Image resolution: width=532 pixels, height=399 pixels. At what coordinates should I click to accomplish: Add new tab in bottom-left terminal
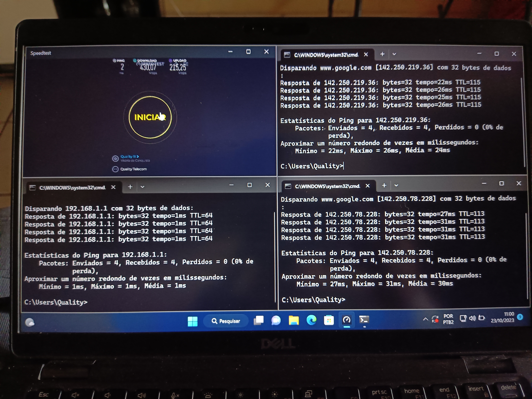(130, 187)
